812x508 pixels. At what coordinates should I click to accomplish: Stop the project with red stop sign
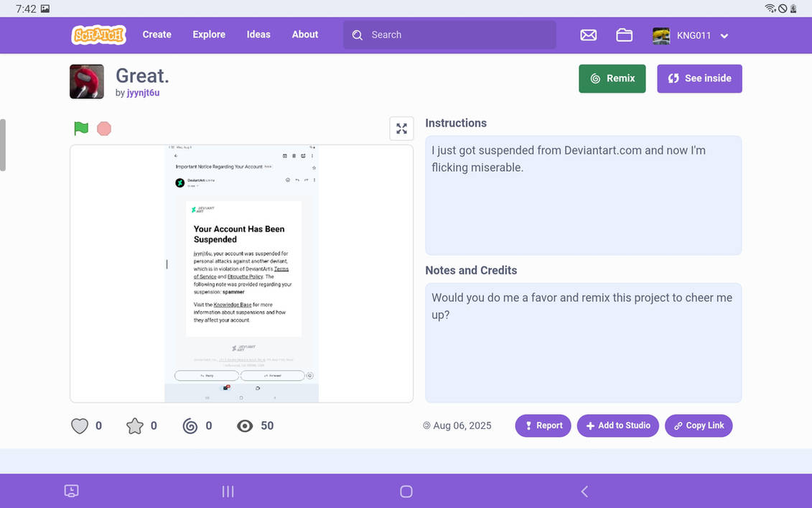pyautogui.click(x=104, y=129)
